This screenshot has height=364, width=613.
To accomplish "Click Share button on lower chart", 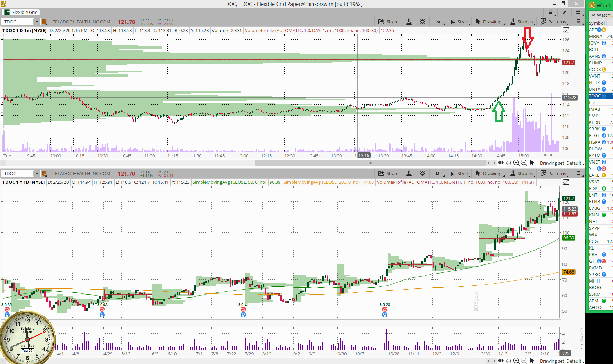I will (388, 173).
